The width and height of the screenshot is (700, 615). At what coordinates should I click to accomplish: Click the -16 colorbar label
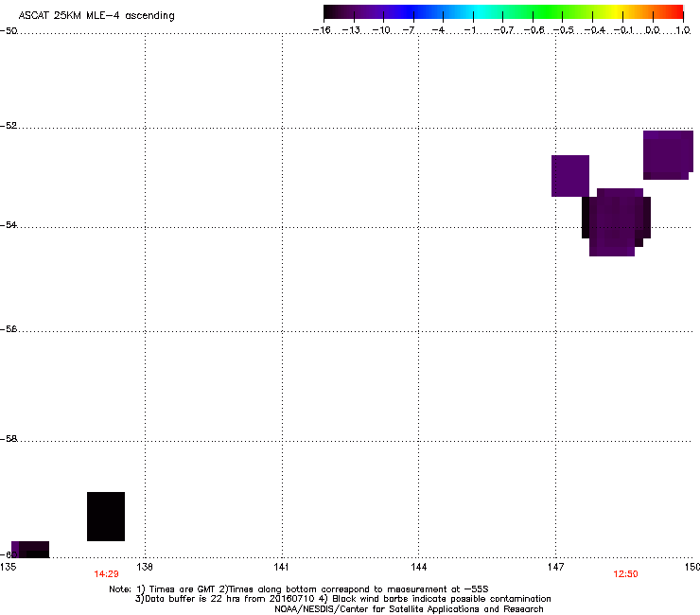(x=322, y=30)
